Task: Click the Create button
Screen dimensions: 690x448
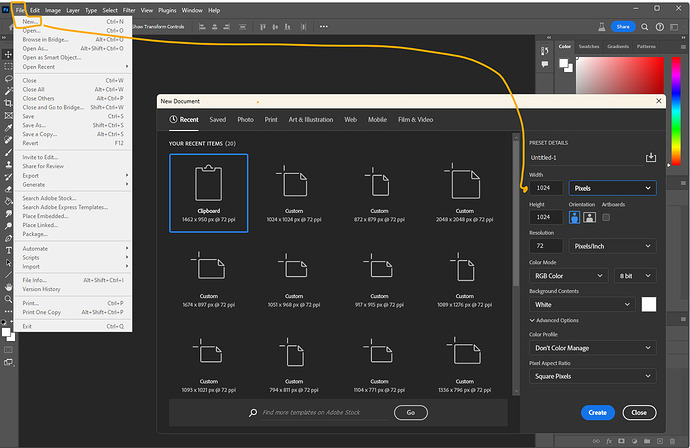Action: pyautogui.click(x=598, y=412)
